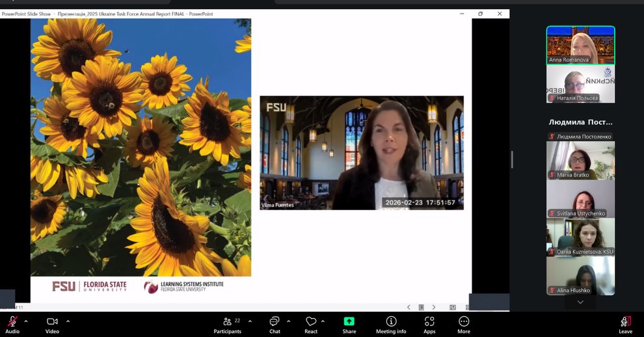Viewport: 644px width, 337px height.
Task: Click the Vilma Fuentes speaker video
Action: [362, 153]
